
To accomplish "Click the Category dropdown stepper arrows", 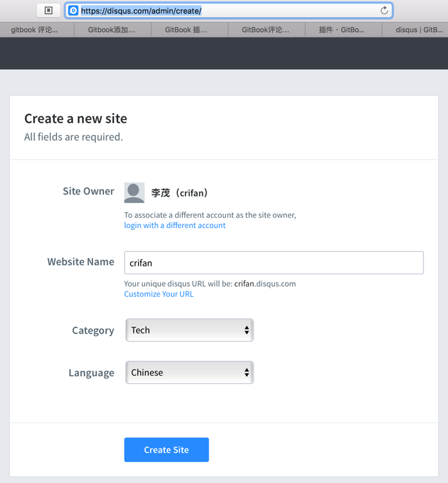I will pos(246,330).
